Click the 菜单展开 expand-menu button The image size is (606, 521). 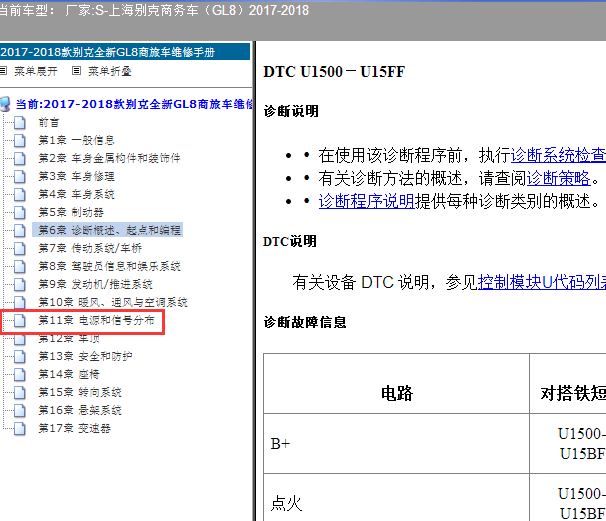(x=36, y=71)
